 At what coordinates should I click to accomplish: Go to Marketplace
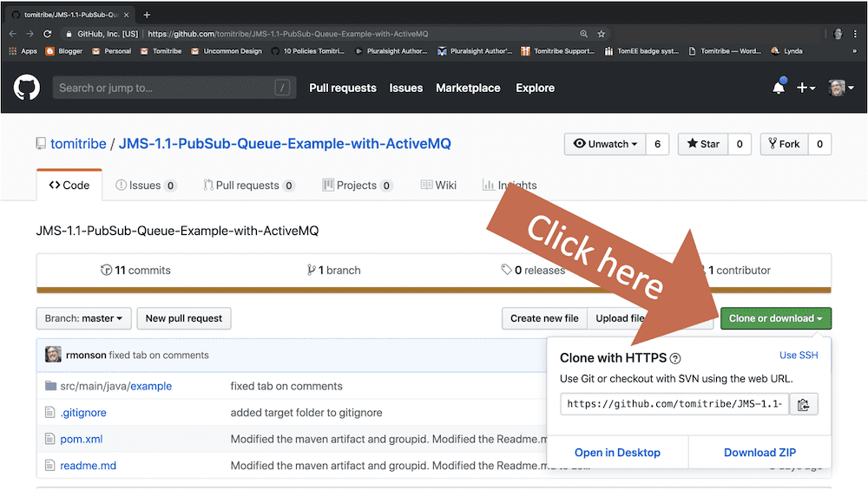[468, 88]
